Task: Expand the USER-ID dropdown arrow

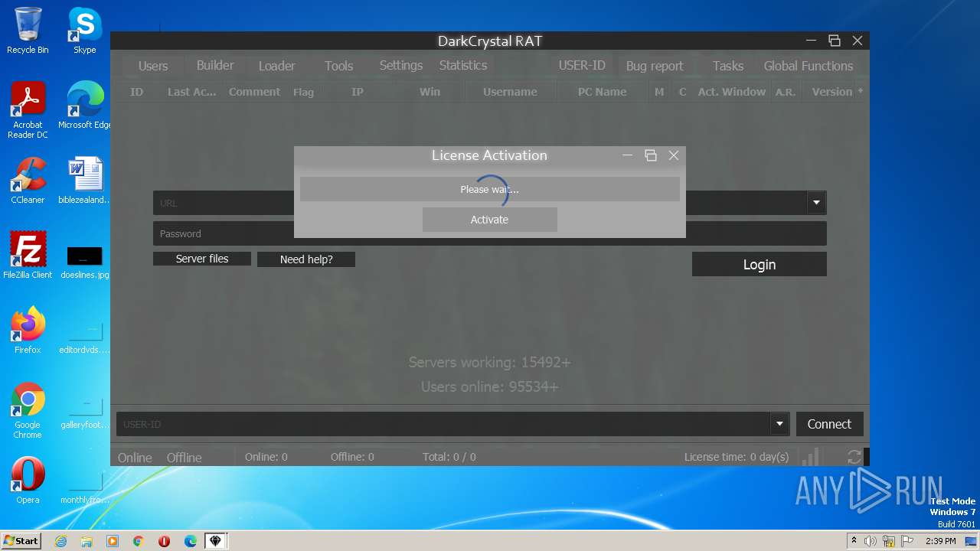Action: (x=779, y=424)
